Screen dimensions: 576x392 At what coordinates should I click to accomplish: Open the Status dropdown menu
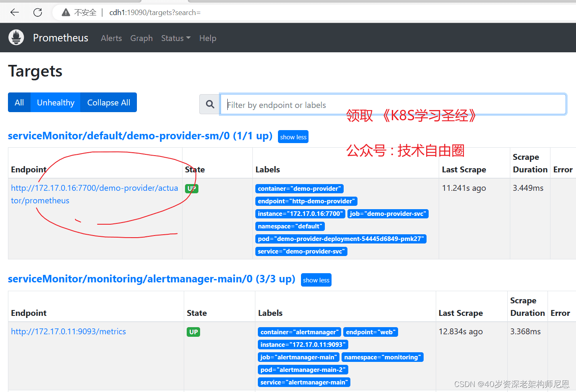[176, 38]
